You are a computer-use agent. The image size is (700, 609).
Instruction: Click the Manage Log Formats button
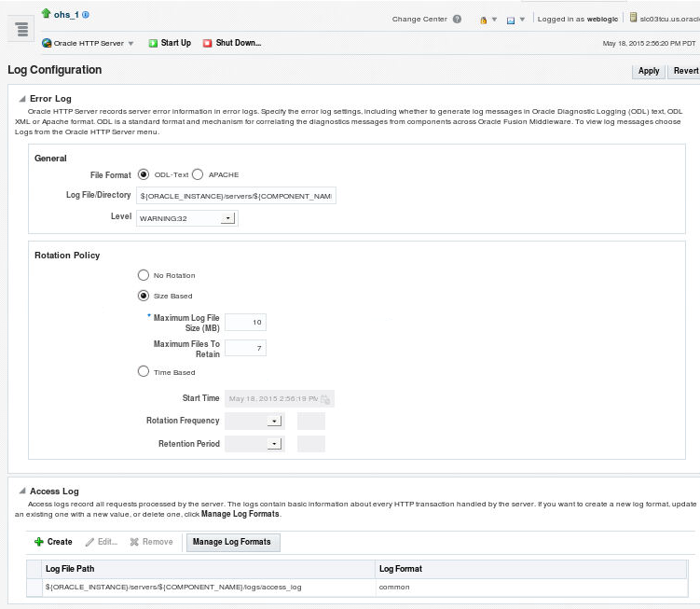[x=233, y=542]
